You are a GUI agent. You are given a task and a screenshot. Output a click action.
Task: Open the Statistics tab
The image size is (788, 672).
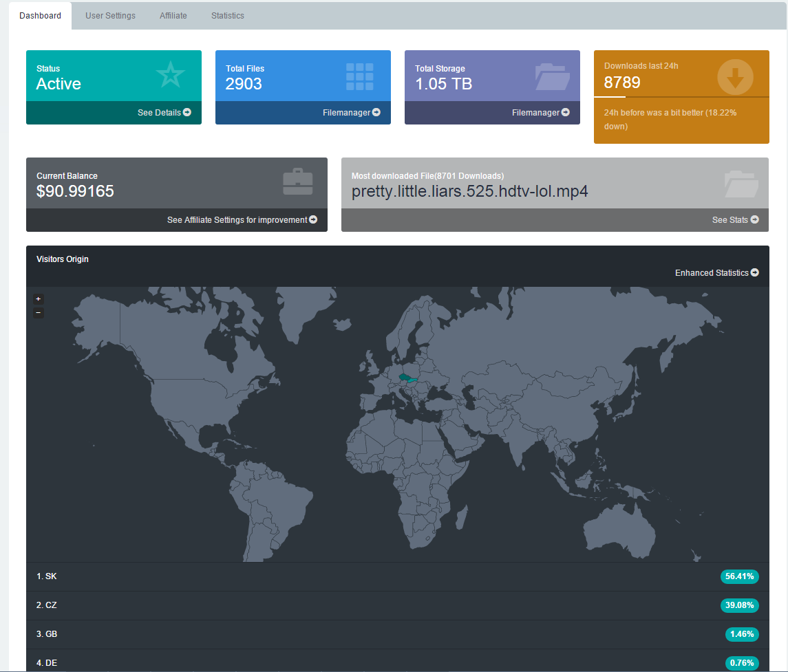point(228,16)
